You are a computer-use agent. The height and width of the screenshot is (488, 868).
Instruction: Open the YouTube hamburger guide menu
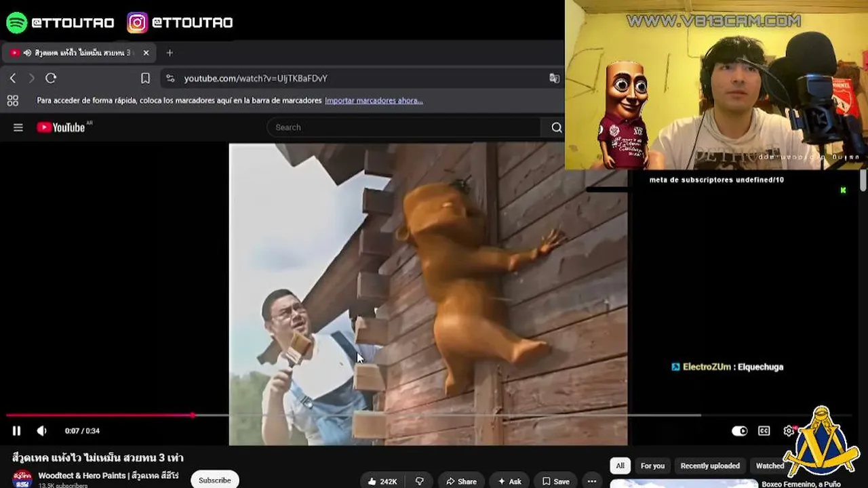(x=18, y=127)
